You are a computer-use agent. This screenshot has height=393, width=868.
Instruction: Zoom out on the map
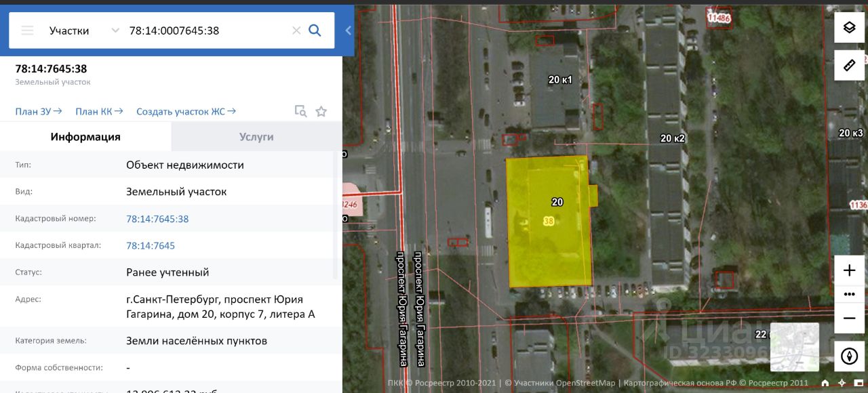850,318
